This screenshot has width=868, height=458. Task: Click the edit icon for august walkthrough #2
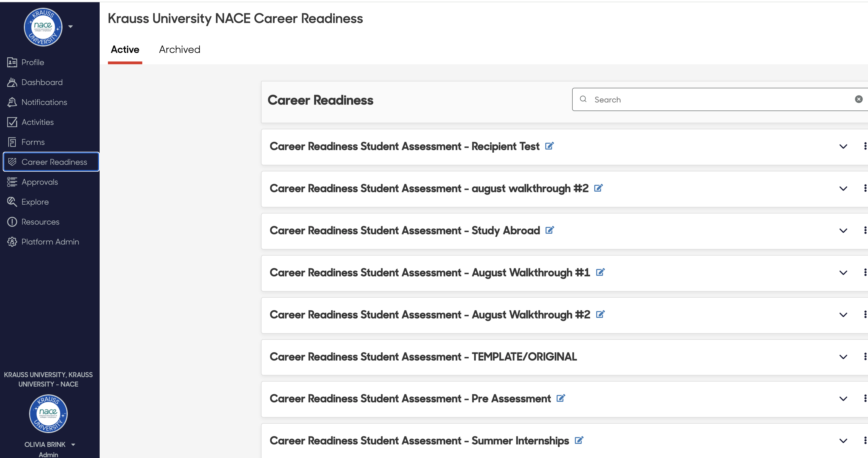coord(598,188)
